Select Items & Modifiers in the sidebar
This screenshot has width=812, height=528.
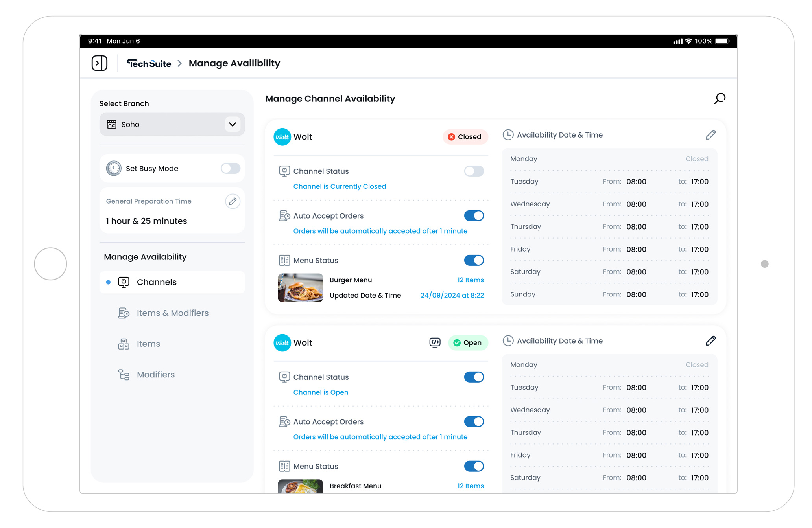172,313
